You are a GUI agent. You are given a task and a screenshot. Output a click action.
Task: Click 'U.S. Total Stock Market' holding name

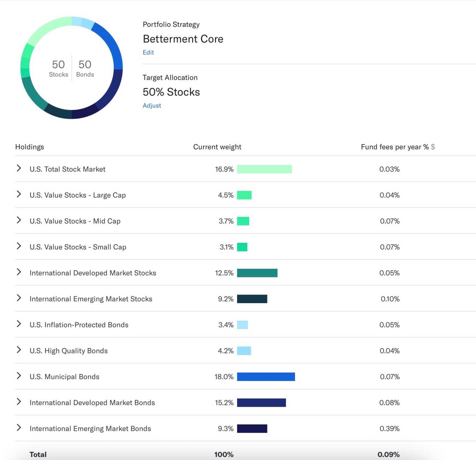click(67, 169)
